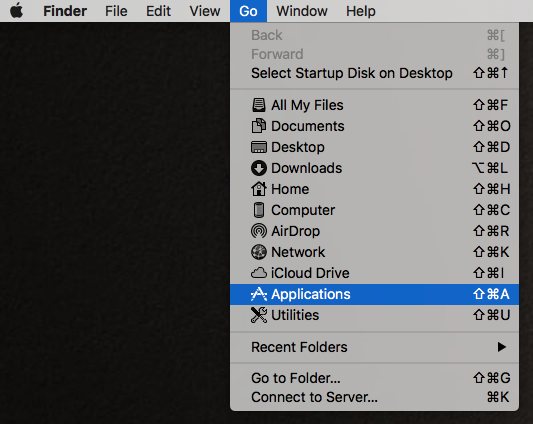
Task: Click the Home house icon
Action: [259, 189]
